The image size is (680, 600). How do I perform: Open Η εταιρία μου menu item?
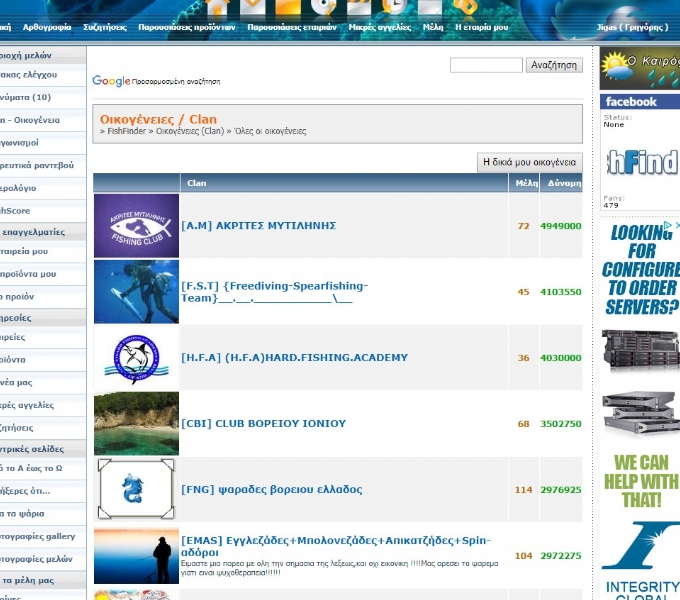pos(481,27)
